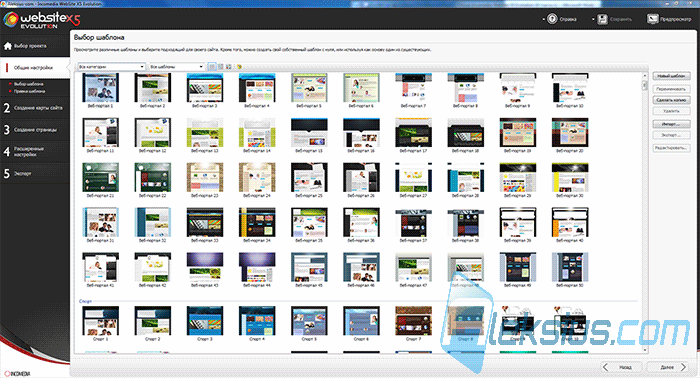Click the Назад button

[621, 367]
